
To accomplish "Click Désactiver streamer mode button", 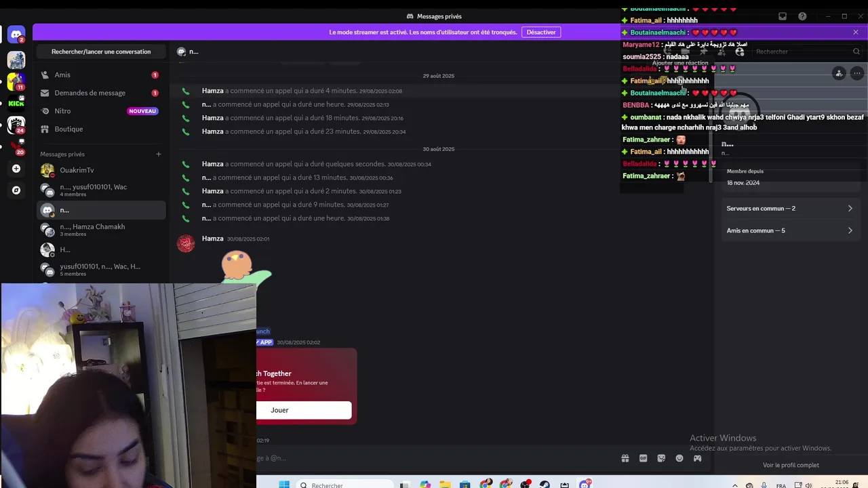I will [541, 32].
